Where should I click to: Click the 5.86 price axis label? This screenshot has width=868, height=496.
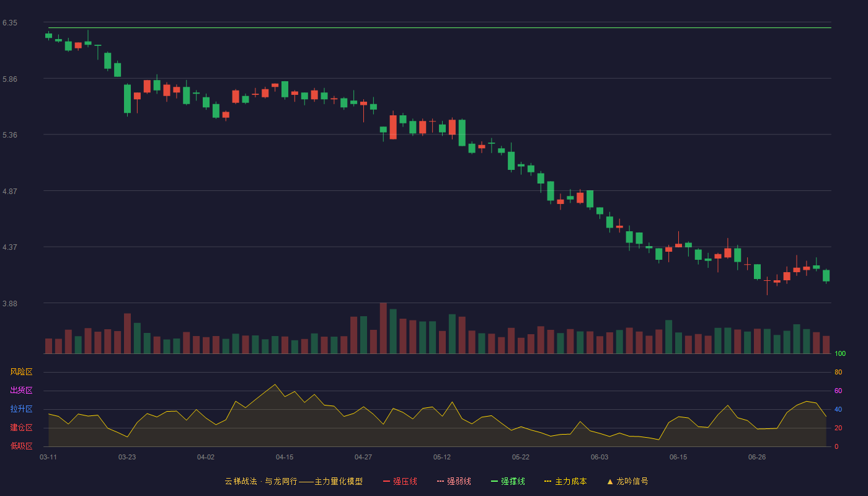[x=10, y=79]
